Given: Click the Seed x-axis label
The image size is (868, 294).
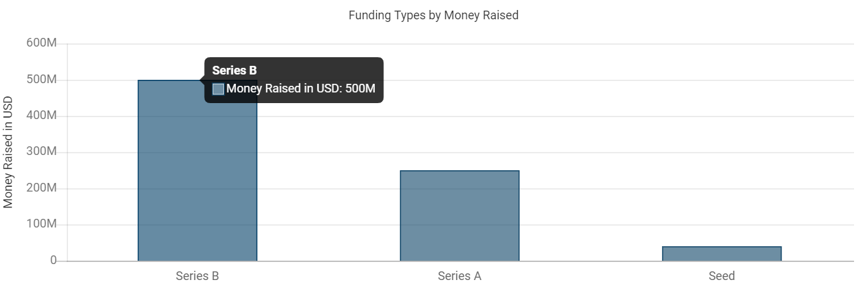Looking at the screenshot, I should pyautogui.click(x=721, y=276).
